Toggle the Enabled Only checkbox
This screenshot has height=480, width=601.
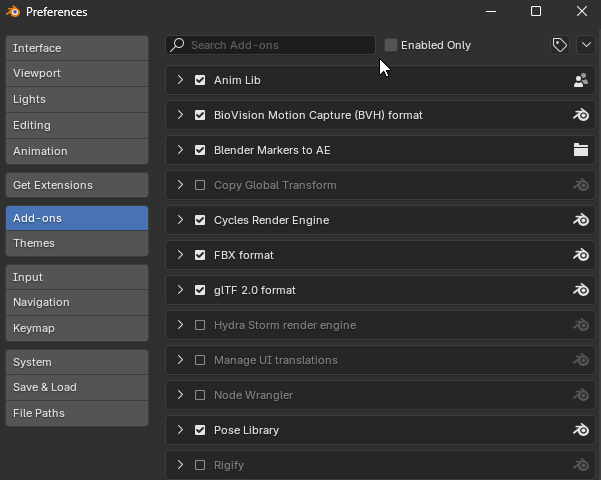[x=391, y=45]
